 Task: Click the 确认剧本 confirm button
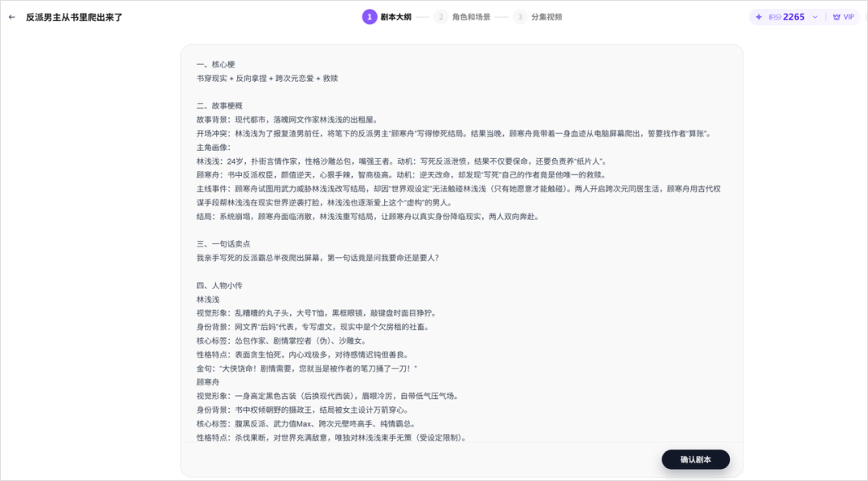pyautogui.click(x=695, y=459)
